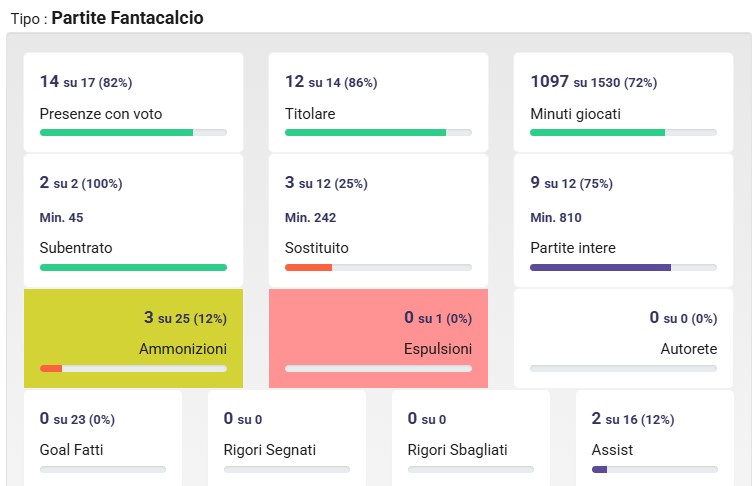The height and width of the screenshot is (486, 754).
Task: Select the Subentrato stat card
Action: coord(133,218)
